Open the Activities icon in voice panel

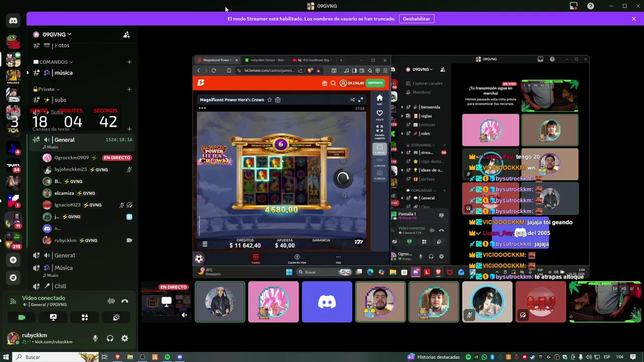point(85,317)
